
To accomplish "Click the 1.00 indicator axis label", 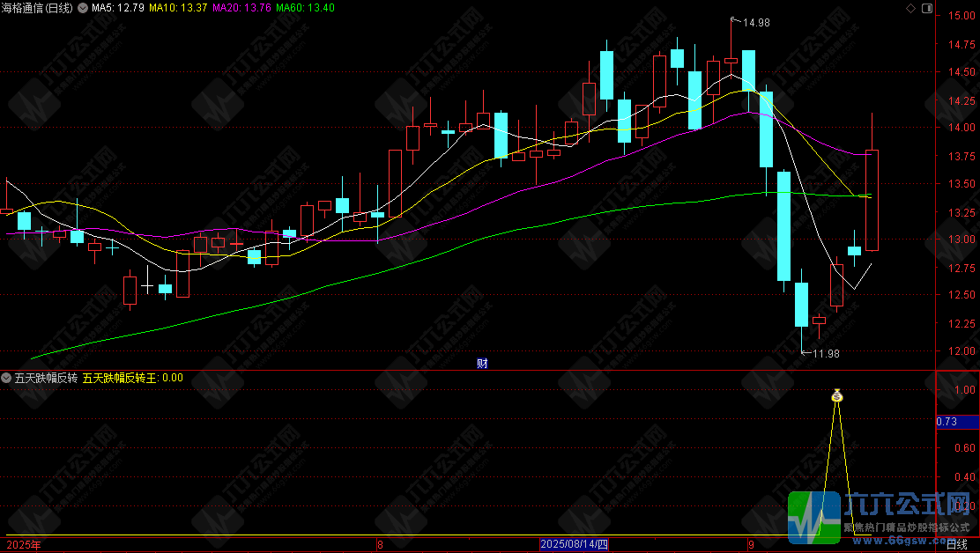I will point(965,389).
